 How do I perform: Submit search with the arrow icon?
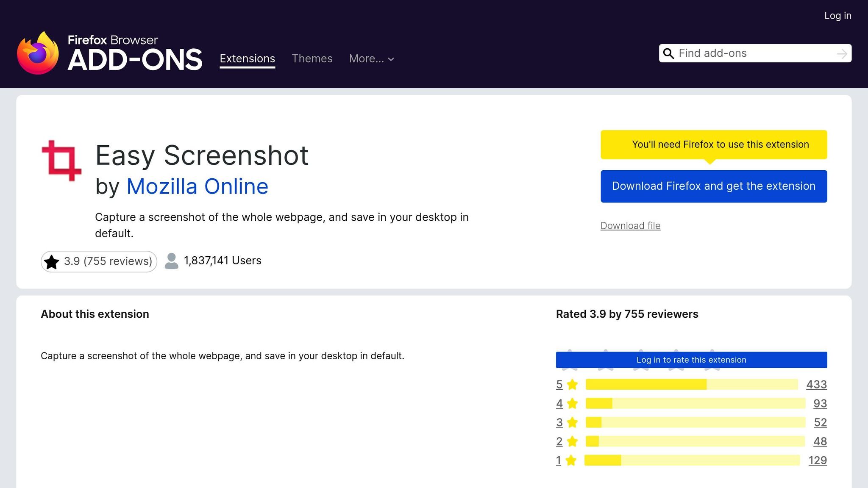tap(842, 54)
